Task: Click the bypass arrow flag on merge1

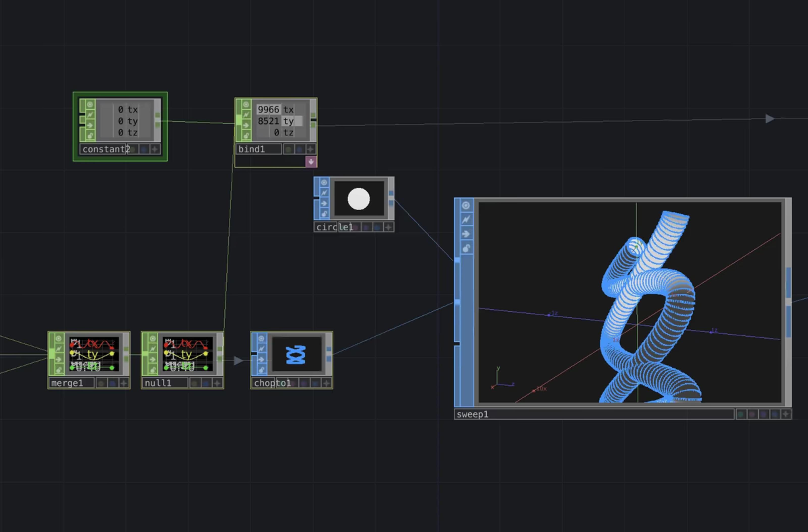Action: point(59,359)
